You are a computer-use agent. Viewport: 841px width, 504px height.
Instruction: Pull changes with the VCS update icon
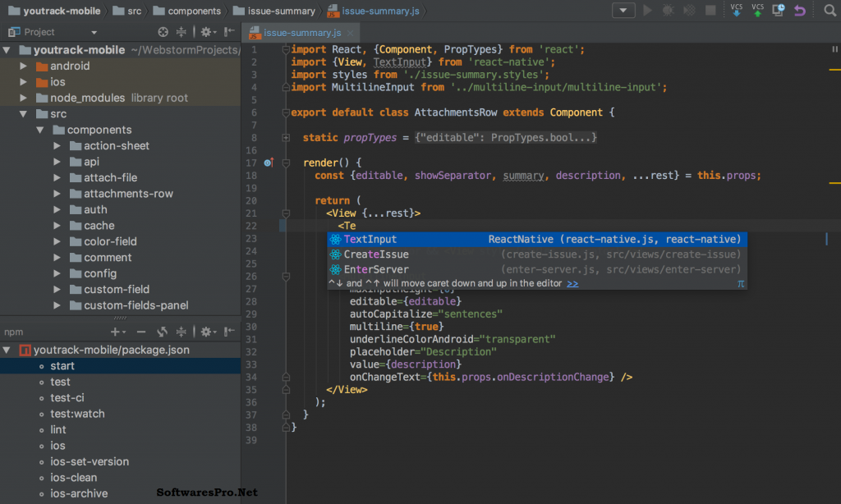[x=737, y=11]
